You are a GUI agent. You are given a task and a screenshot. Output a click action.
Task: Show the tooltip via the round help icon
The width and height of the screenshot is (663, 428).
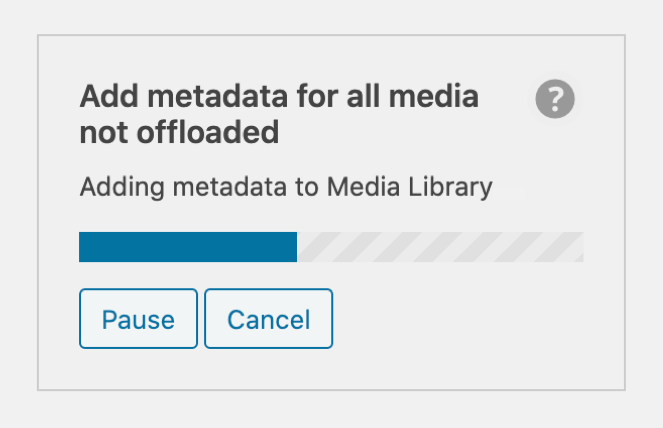tap(555, 99)
